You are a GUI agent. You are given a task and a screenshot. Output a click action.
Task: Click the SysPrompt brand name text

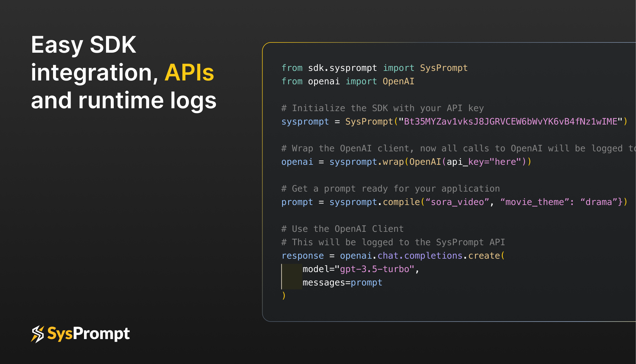coord(88,334)
